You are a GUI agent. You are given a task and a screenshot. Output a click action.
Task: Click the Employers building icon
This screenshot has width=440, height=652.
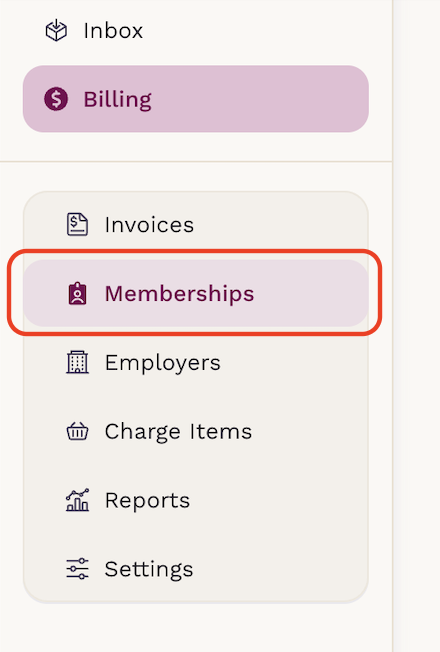coord(77,362)
